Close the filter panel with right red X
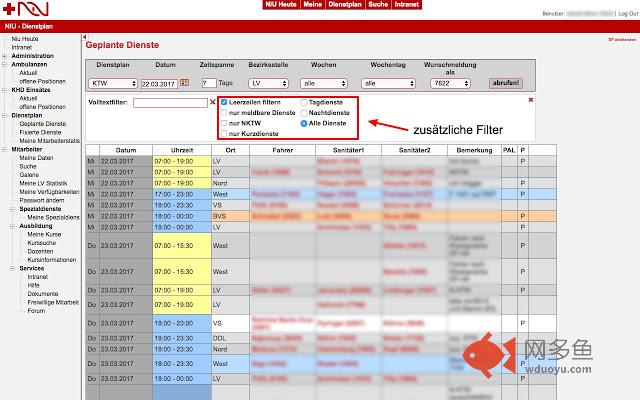 531,100
